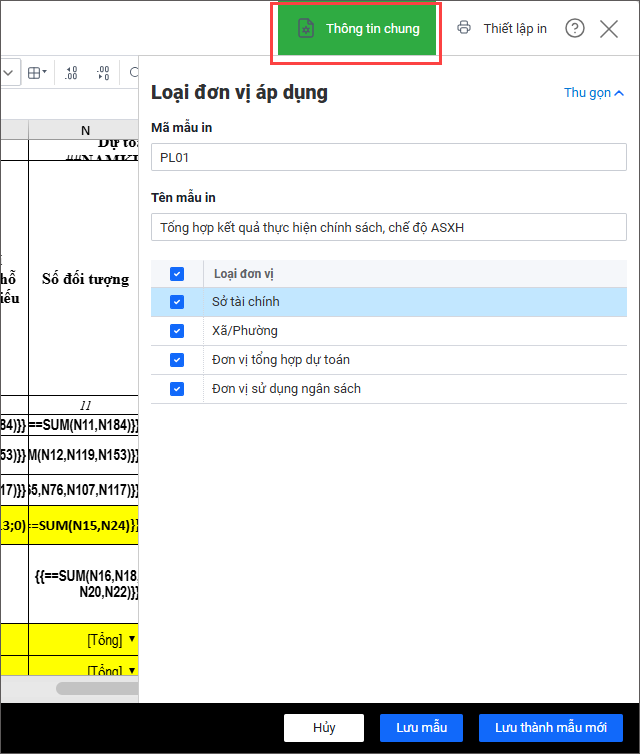
Task: Click the Lưu mẫu button
Action: tap(420, 727)
